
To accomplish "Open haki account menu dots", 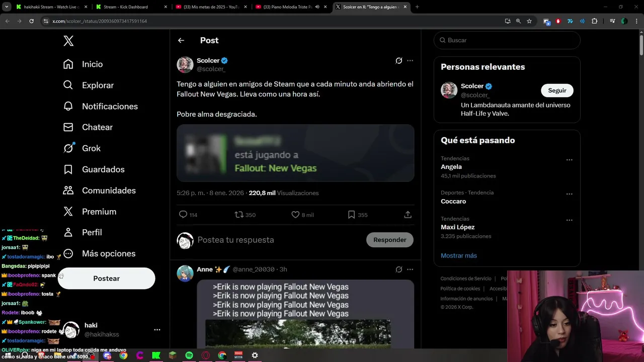I will click(157, 330).
